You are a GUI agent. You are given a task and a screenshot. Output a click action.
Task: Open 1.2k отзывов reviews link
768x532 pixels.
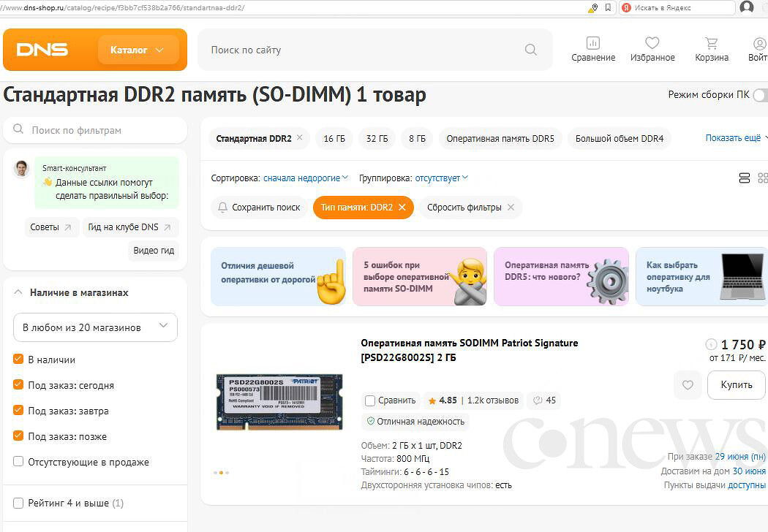point(493,400)
